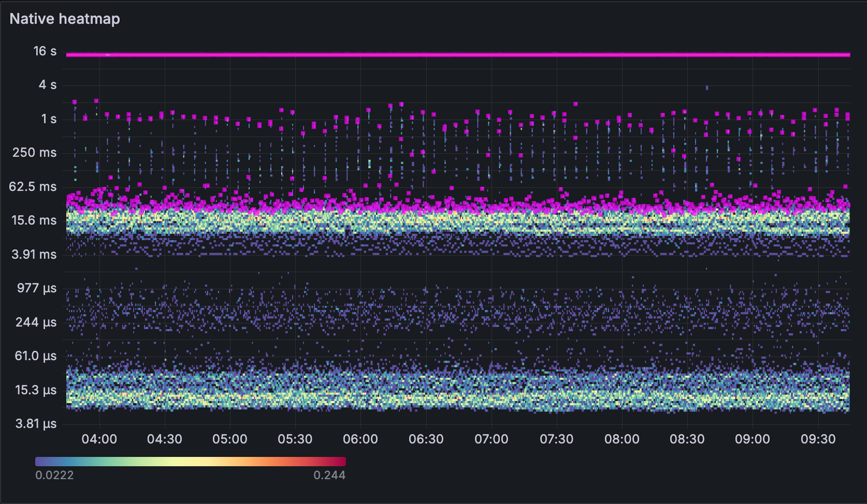867x504 pixels.
Task: Click the 16 s y-axis label
Action: [x=45, y=51]
